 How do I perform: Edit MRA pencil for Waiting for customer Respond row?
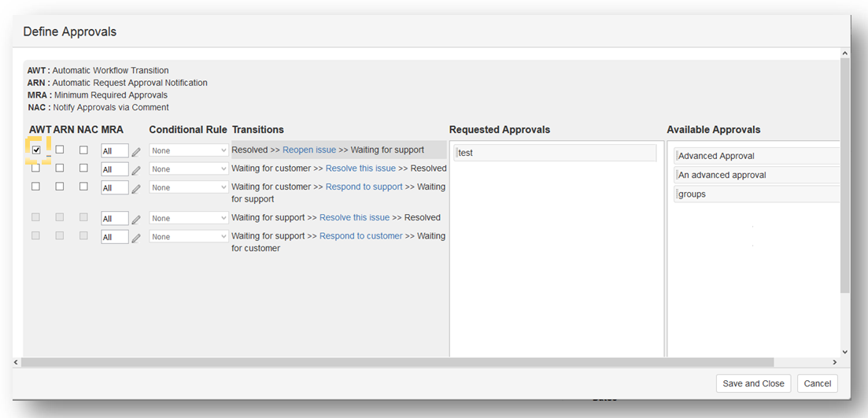click(x=136, y=189)
